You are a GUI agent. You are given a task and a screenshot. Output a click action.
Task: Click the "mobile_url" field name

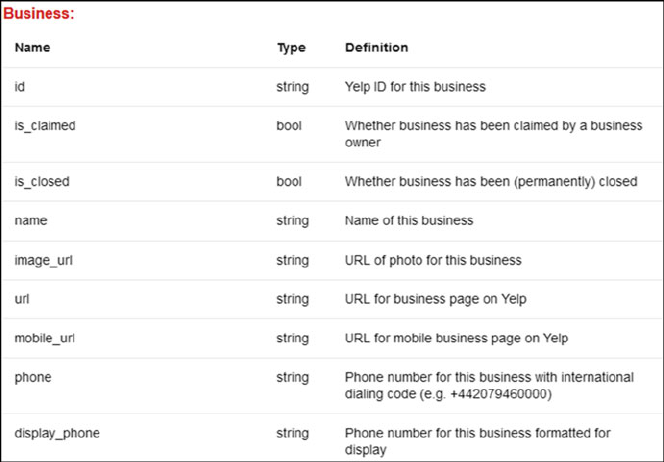point(45,338)
